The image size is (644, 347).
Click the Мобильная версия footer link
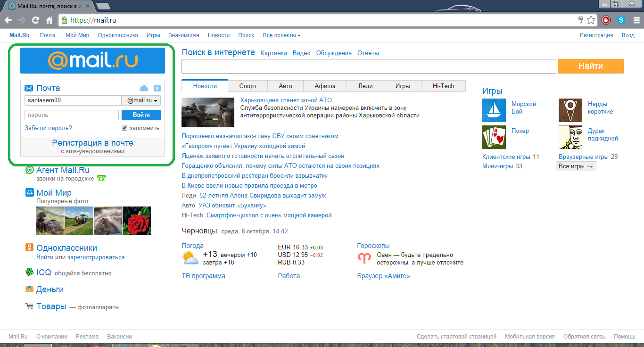530,337
